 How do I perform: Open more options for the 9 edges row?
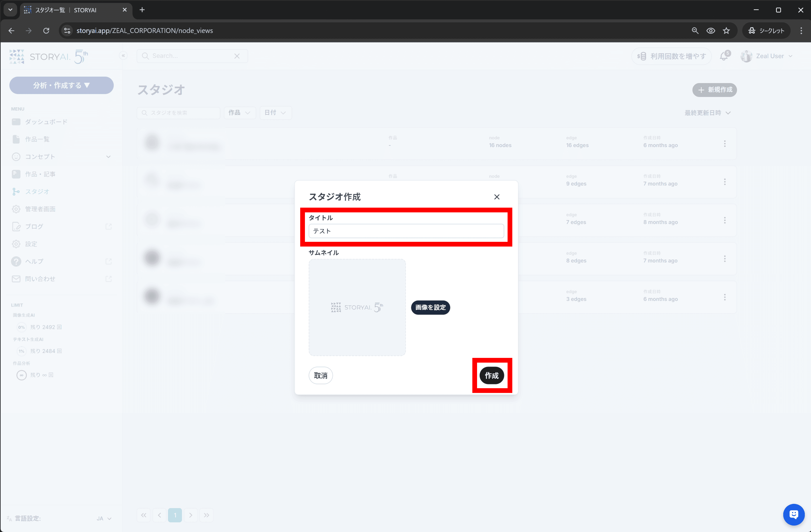tap(724, 182)
